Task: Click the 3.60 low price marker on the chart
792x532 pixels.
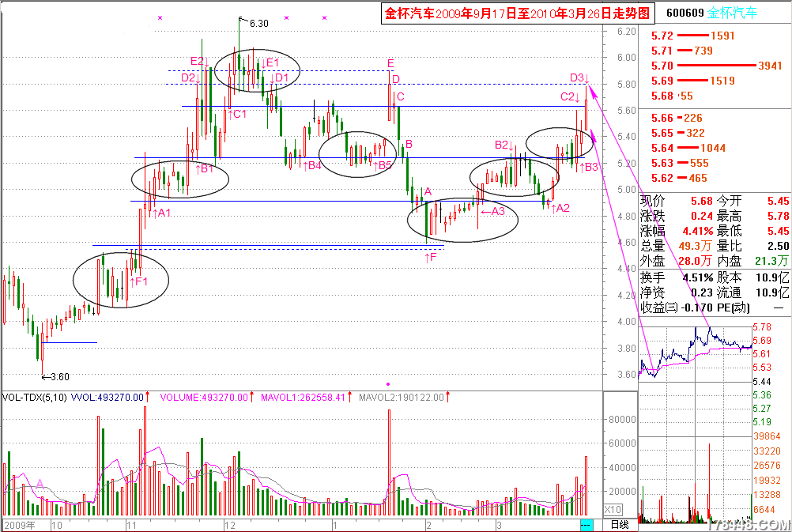Action: coord(60,377)
